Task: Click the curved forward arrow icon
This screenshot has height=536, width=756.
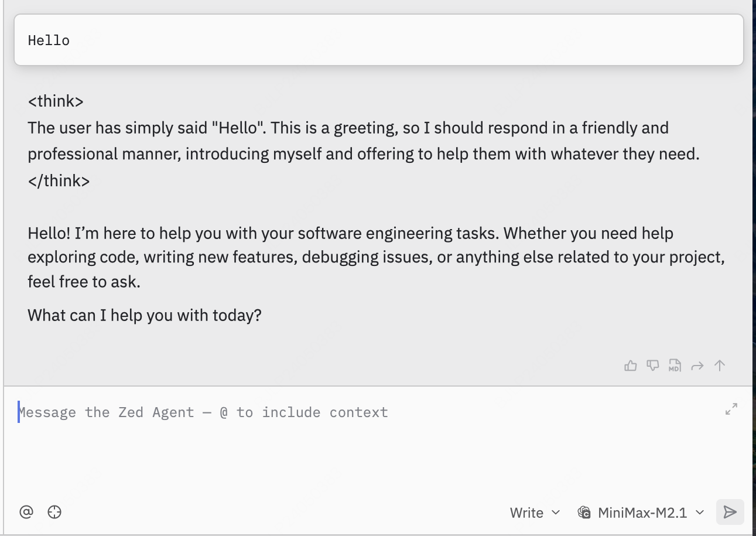Action: click(697, 366)
